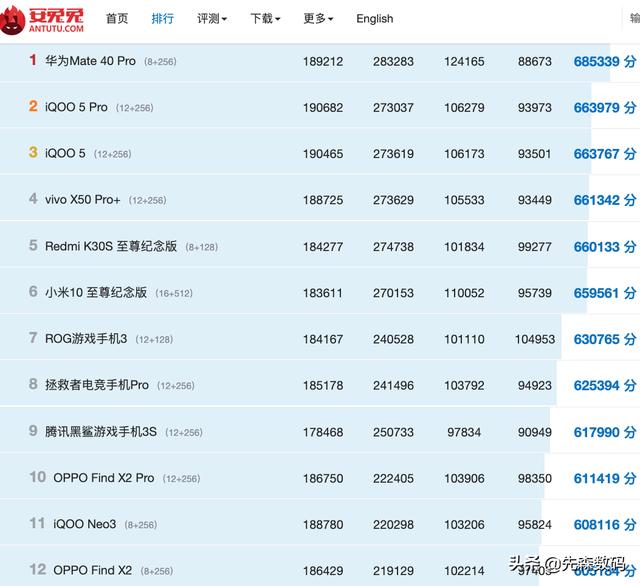Select ROG游戏手机3 in ranking list
Screen dimensions: 640x586
[x=86, y=339]
